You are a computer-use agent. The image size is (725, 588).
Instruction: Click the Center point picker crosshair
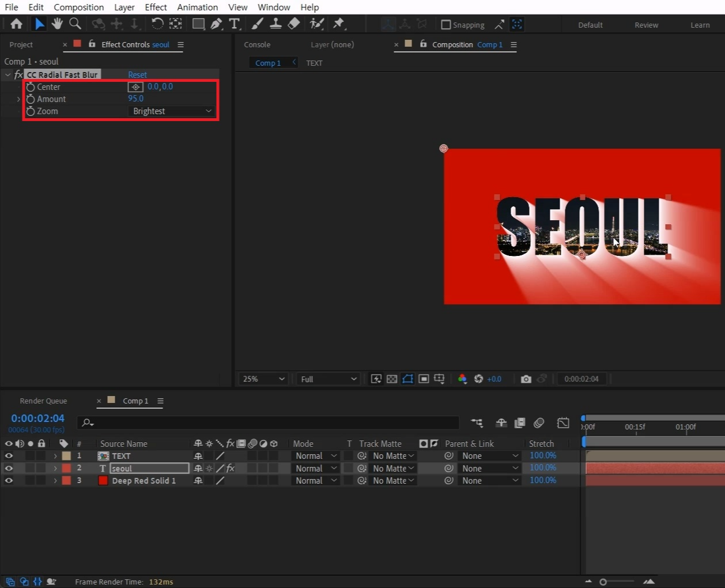135,87
